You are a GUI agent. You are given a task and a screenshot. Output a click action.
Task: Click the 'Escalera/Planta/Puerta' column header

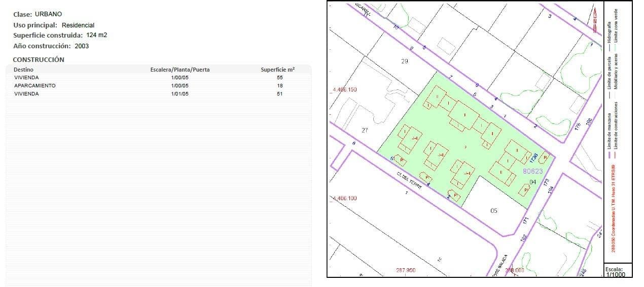(x=180, y=70)
